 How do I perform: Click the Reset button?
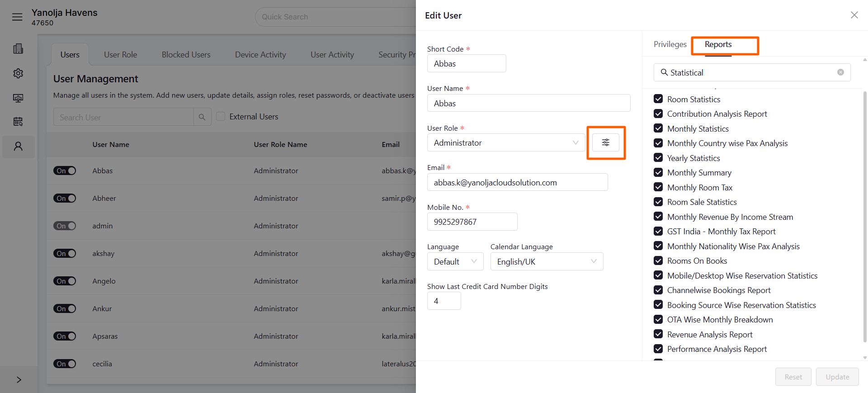coord(793,377)
